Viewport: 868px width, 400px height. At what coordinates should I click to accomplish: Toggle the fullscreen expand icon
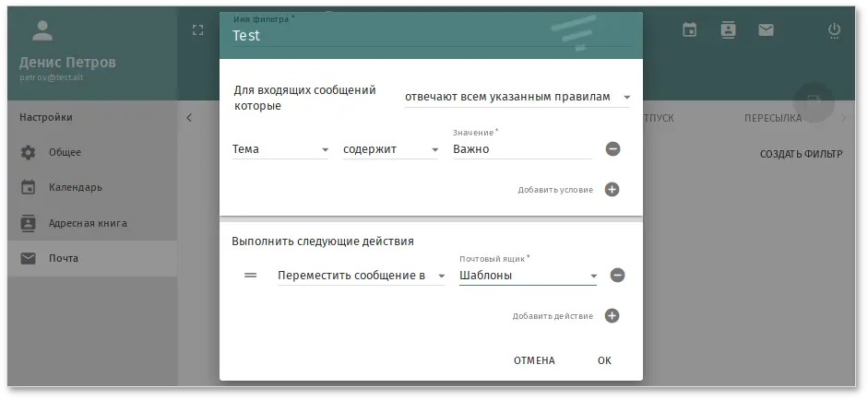(197, 30)
